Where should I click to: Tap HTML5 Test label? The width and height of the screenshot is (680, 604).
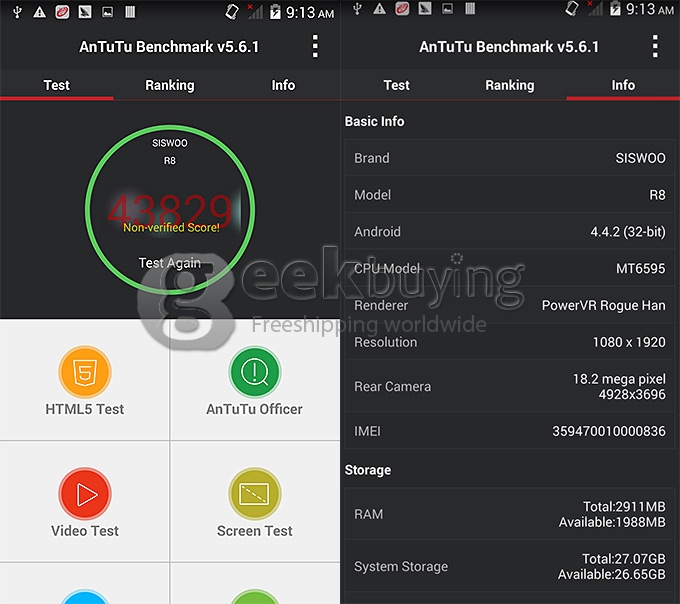(85, 409)
